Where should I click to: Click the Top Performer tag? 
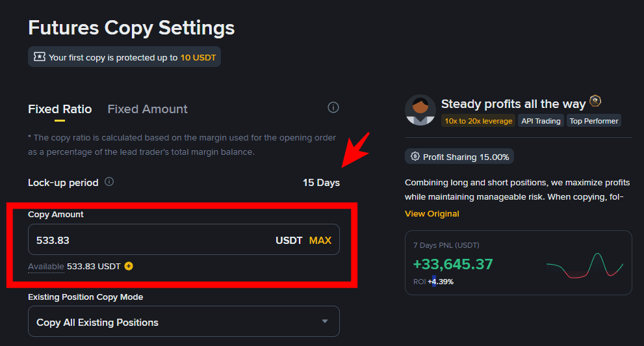(x=593, y=121)
